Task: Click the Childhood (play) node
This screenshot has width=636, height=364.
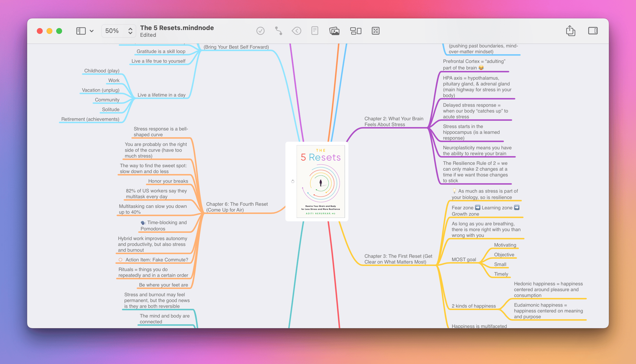Action: tap(102, 71)
